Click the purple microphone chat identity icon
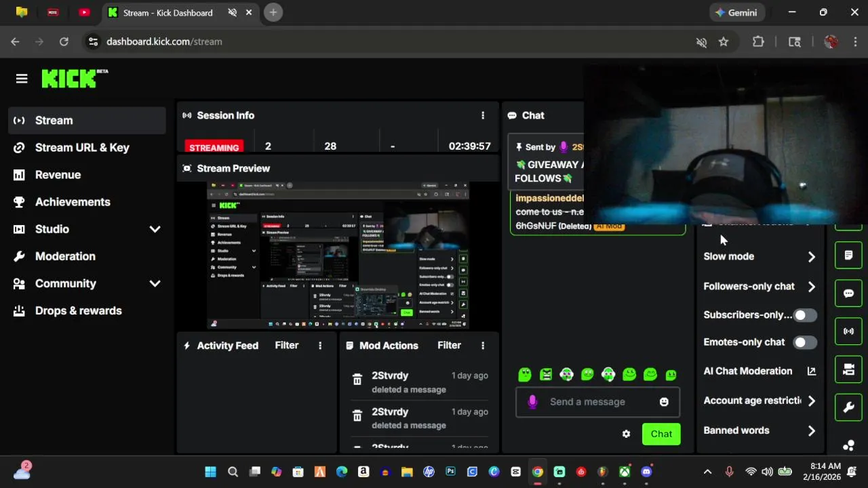Screen dimensions: 868x488 pos(532,402)
